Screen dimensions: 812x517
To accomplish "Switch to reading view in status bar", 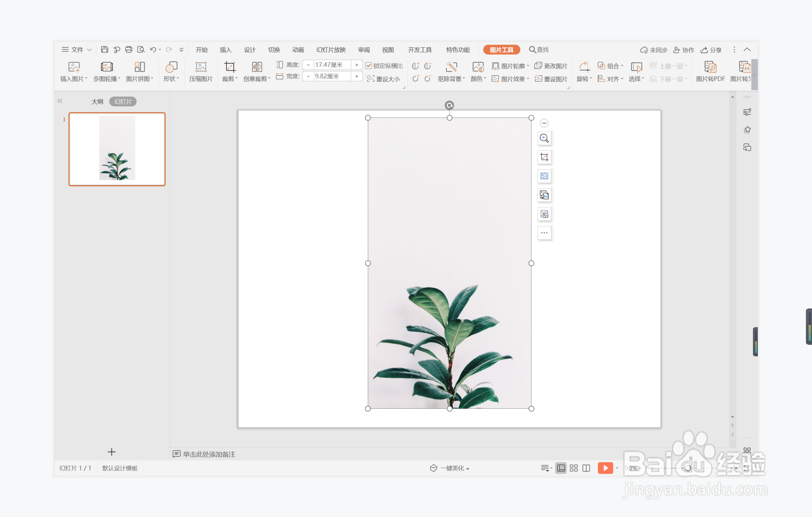I will click(586, 468).
